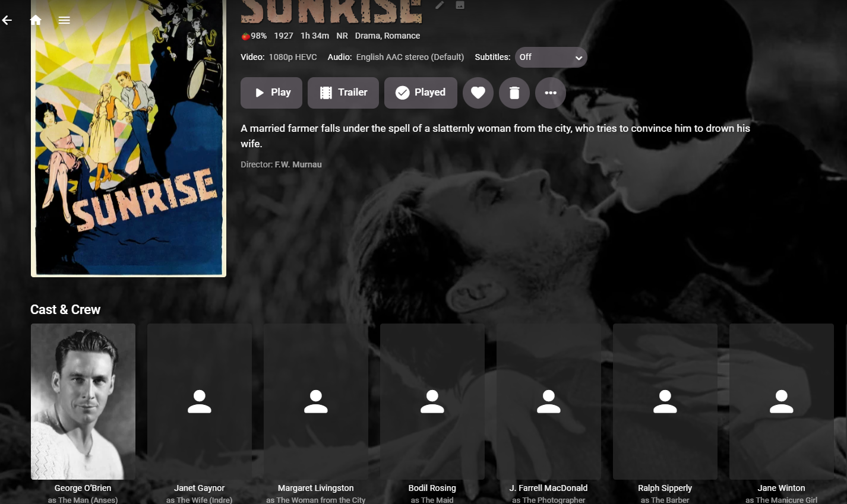
Task: Open George O'Brien's name link
Action: click(x=83, y=488)
